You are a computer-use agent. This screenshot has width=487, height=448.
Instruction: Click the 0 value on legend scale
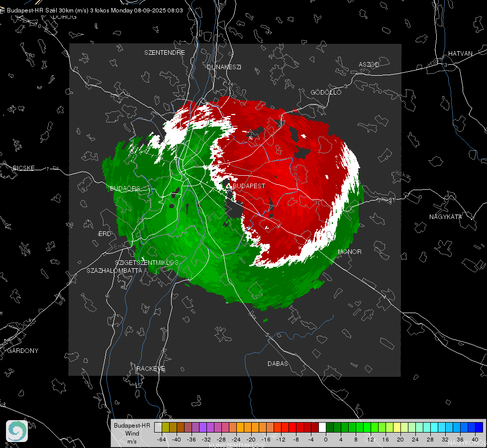[x=325, y=440]
